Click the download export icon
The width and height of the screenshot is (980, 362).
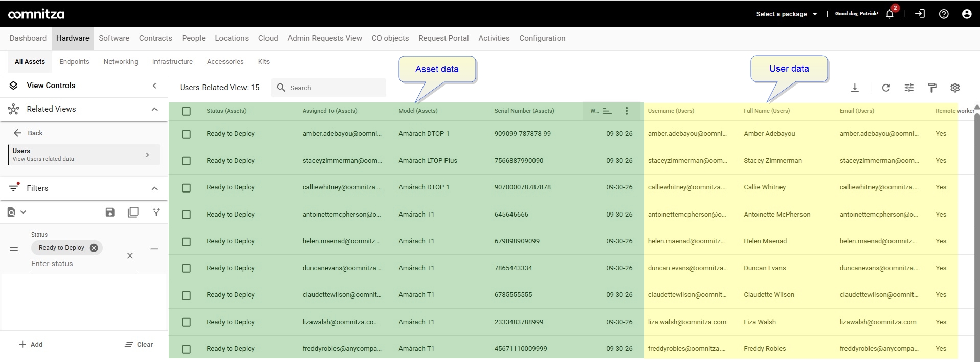tap(855, 88)
